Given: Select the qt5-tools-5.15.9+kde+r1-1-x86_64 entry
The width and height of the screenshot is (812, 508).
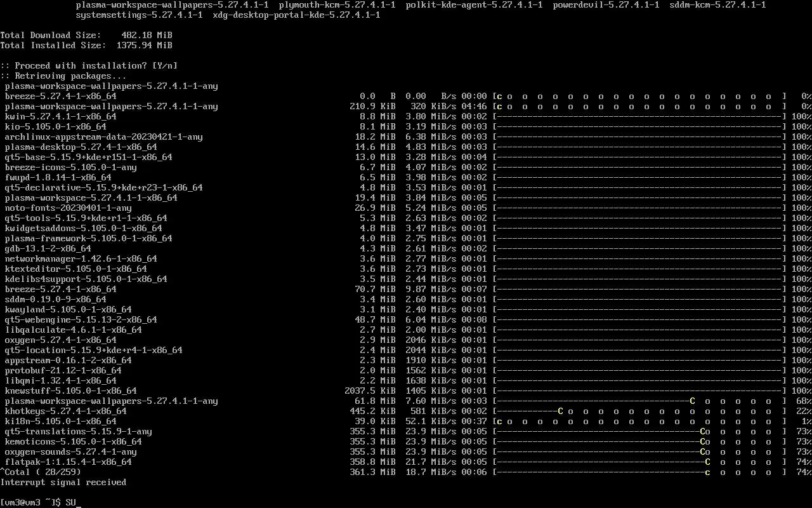Looking at the screenshot, I should click(x=86, y=218).
